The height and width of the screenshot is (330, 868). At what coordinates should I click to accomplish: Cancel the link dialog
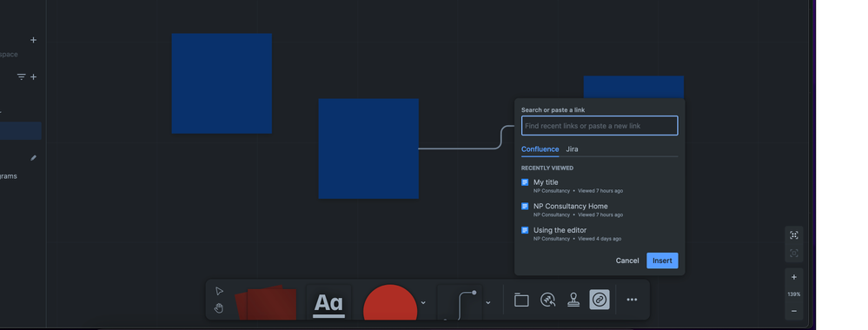pos(627,261)
